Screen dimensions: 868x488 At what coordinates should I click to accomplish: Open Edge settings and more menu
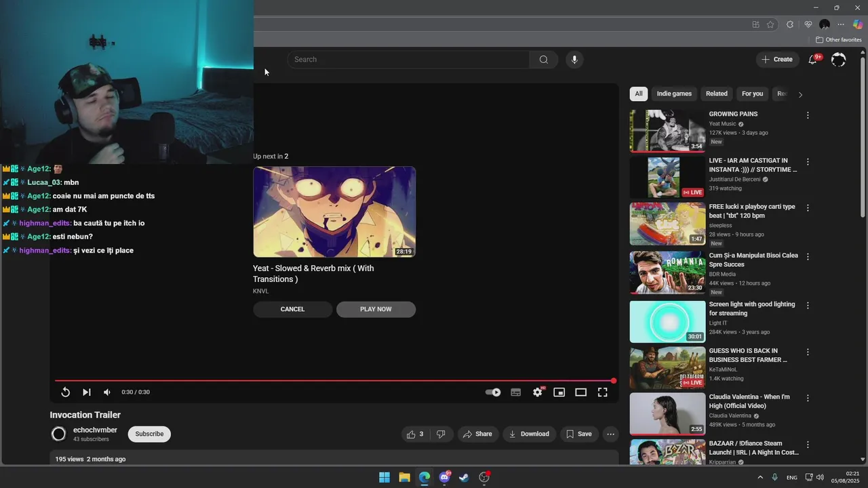coord(841,24)
